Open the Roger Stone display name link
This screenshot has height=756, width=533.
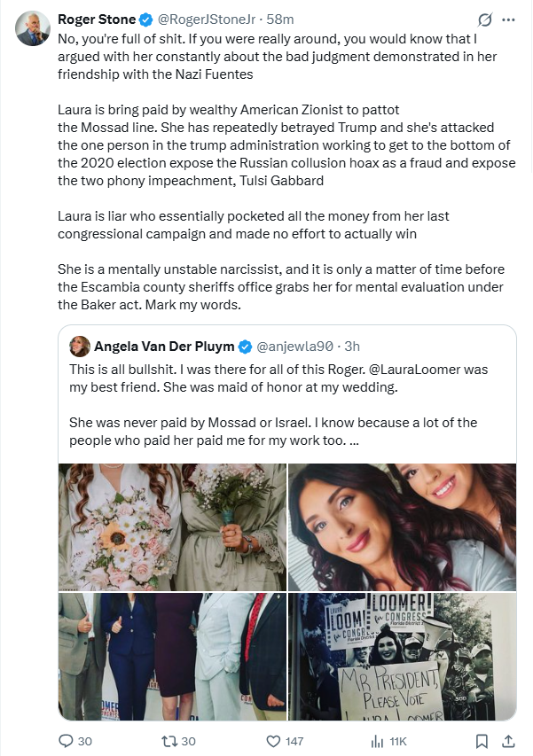[x=97, y=19]
